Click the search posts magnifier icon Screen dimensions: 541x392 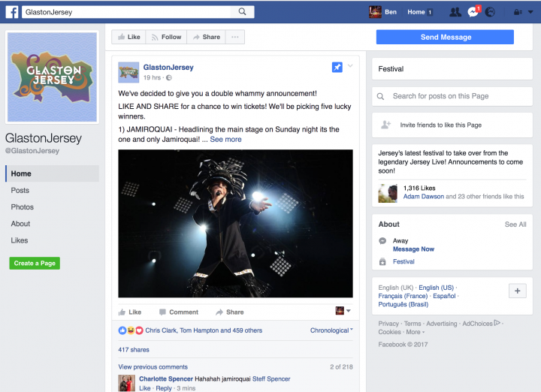coord(380,96)
